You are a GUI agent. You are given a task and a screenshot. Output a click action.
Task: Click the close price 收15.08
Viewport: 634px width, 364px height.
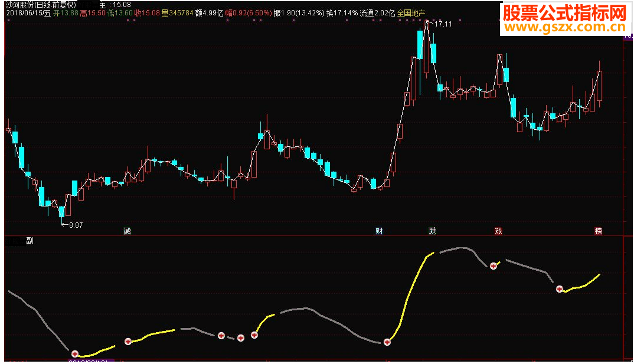(147, 13)
